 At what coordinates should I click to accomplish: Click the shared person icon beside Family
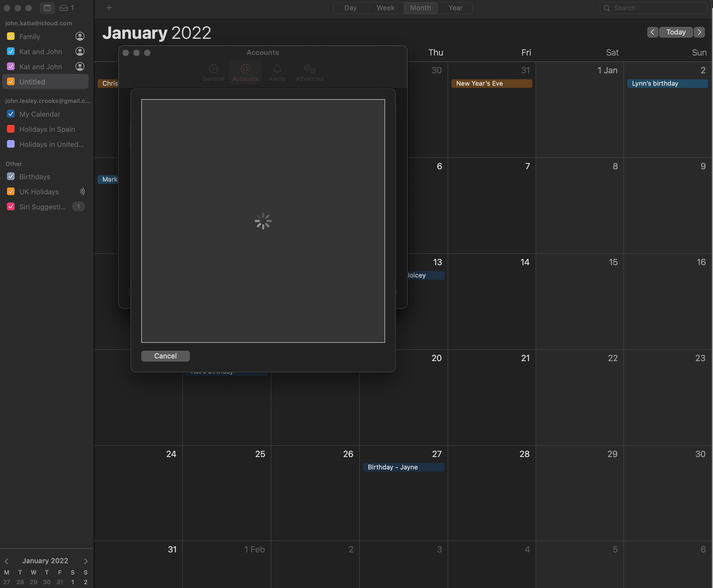(x=80, y=36)
